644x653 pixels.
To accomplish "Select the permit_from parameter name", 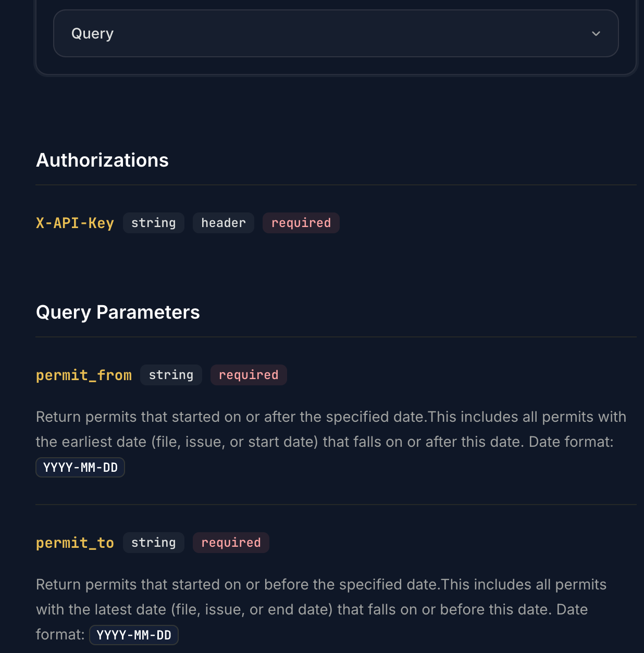I will coord(83,375).
